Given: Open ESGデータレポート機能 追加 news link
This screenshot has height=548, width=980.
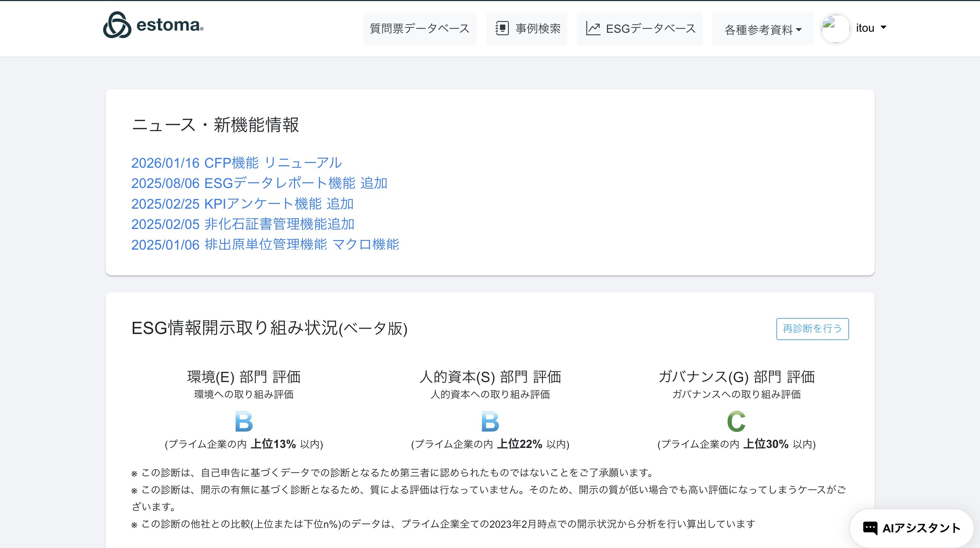Looking at the screenshot, I should click(x=259, y=183).
